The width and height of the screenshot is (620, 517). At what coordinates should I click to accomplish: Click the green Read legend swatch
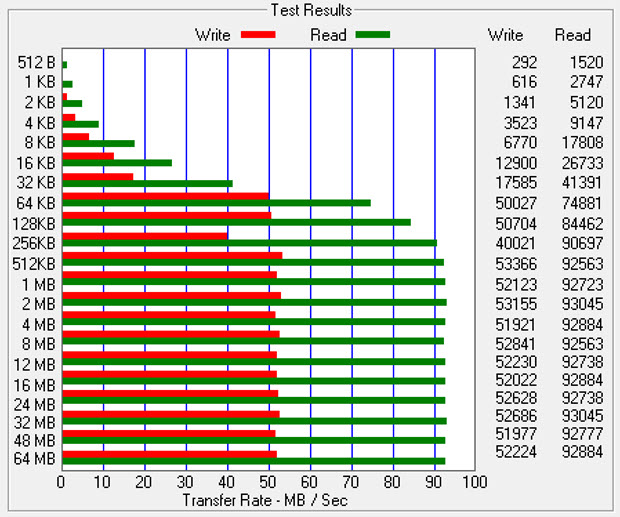point(372,35)
